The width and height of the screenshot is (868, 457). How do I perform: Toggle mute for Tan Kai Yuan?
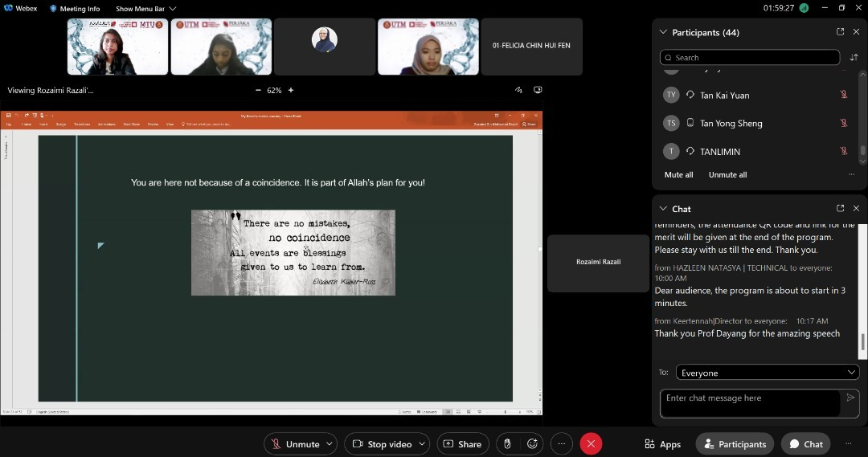[x=844, y=95]
